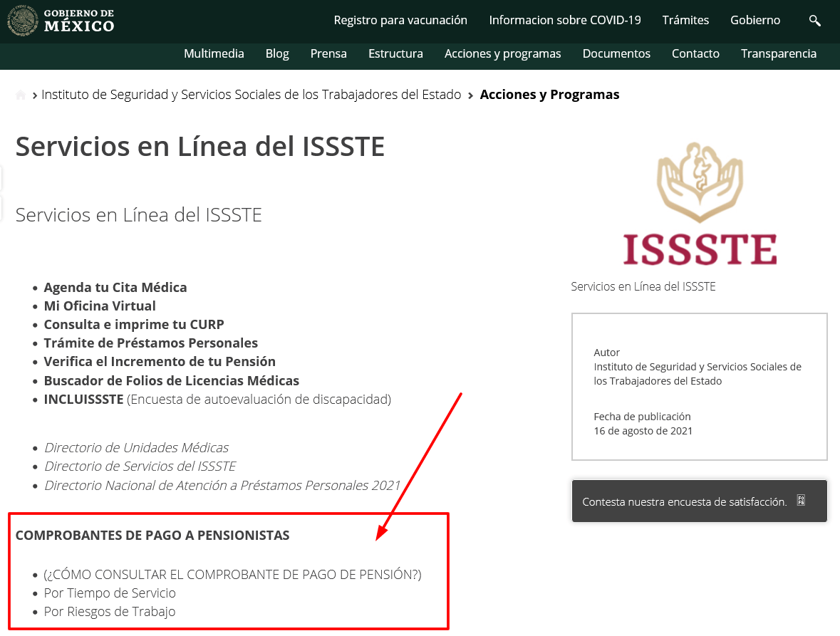Click the Gobierno de México logo
The image size is (840, 636).
61,21
